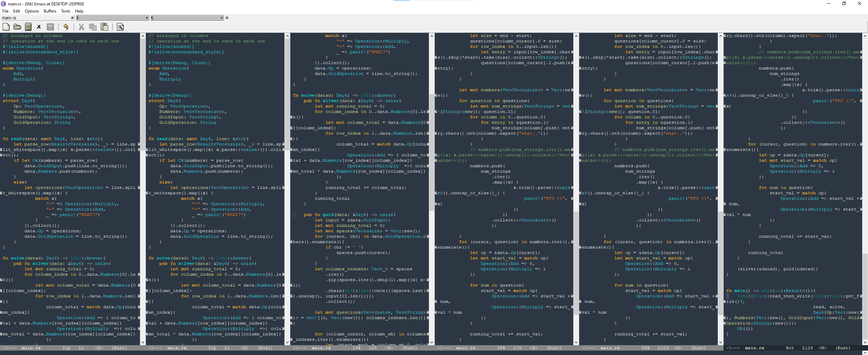Click the L103 line number in the mode line

tap(663, 348)
